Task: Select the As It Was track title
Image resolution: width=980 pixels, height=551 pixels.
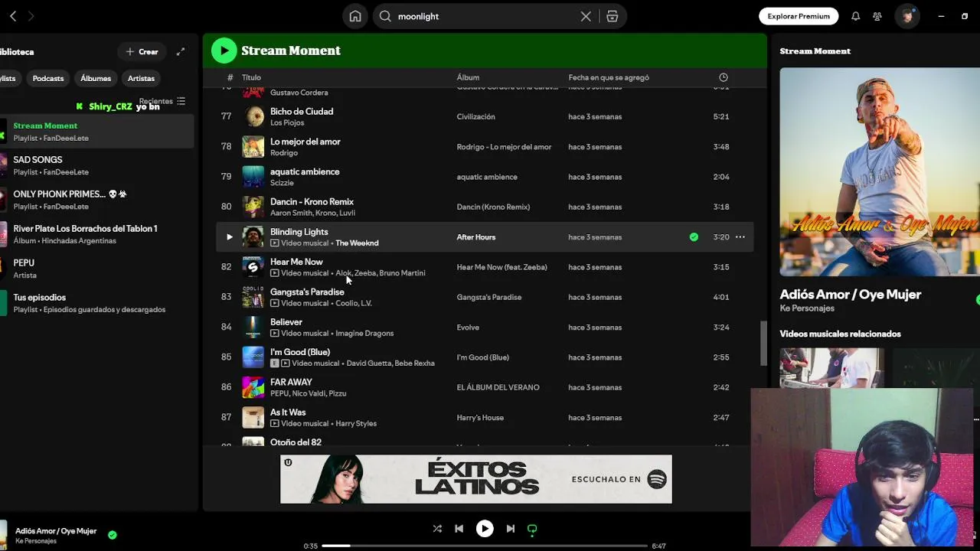Action: click(x=288, y=412)
